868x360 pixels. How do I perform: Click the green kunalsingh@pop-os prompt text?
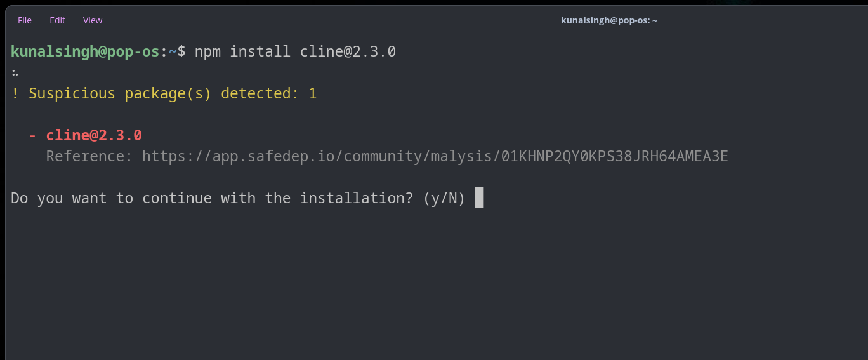pos(84,51)
